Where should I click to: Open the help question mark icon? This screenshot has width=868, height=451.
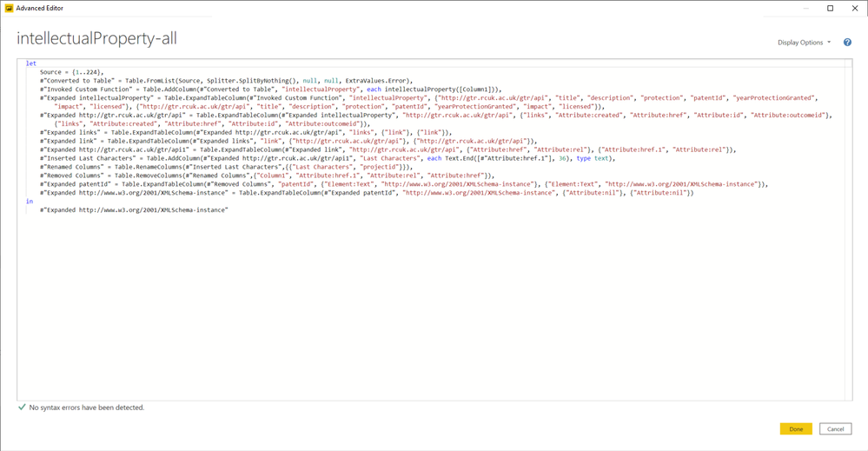click(x=847, y=42)
